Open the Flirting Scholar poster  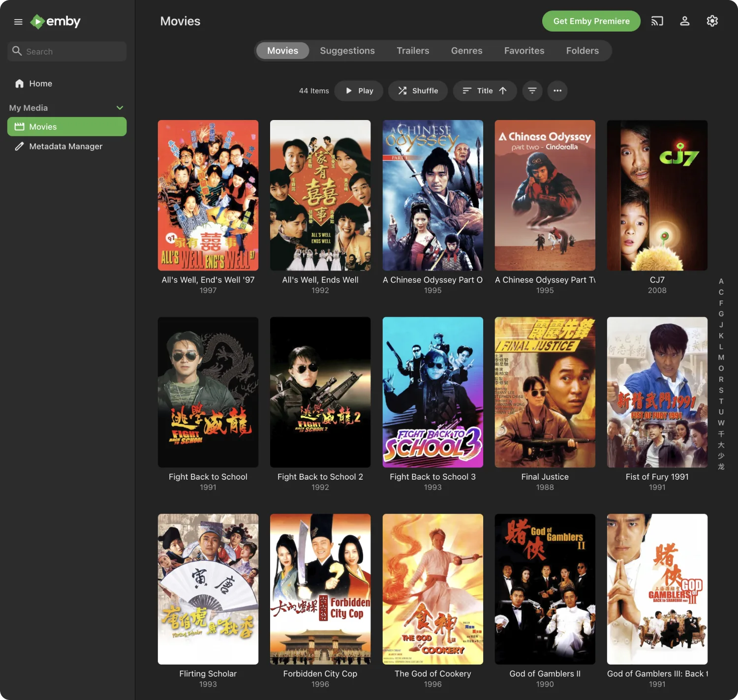point(208,589)
